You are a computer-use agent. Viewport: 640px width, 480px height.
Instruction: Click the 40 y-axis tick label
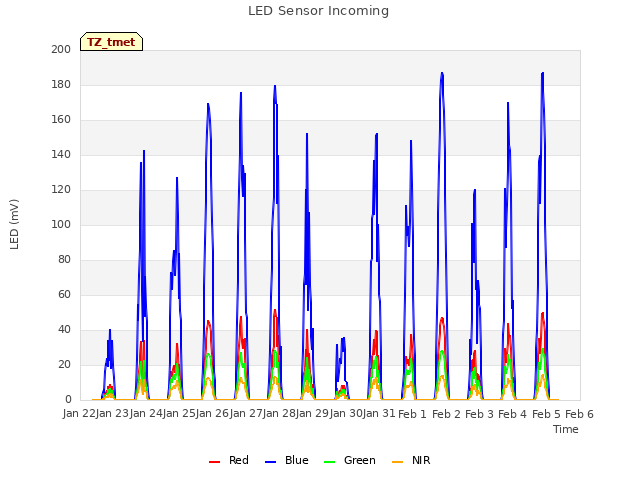point(64,330)
